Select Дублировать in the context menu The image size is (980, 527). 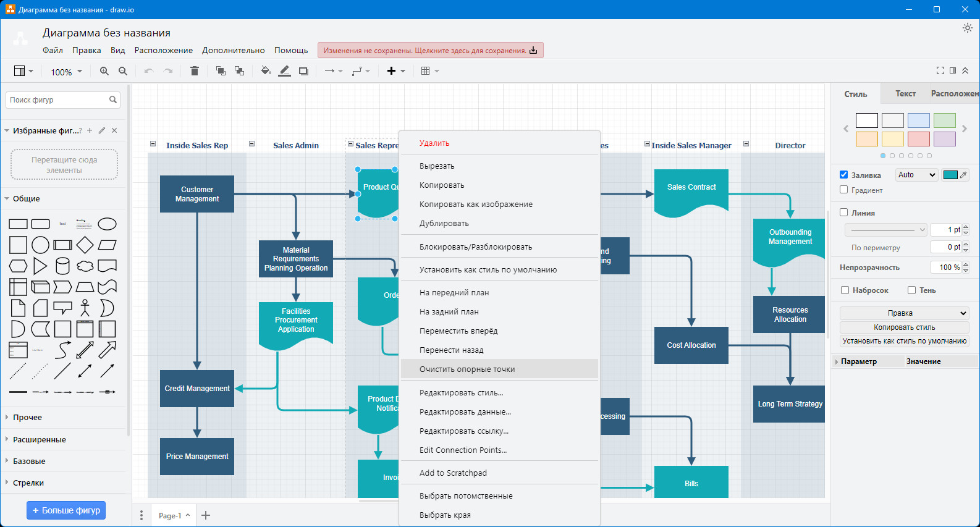click(444, 224)
